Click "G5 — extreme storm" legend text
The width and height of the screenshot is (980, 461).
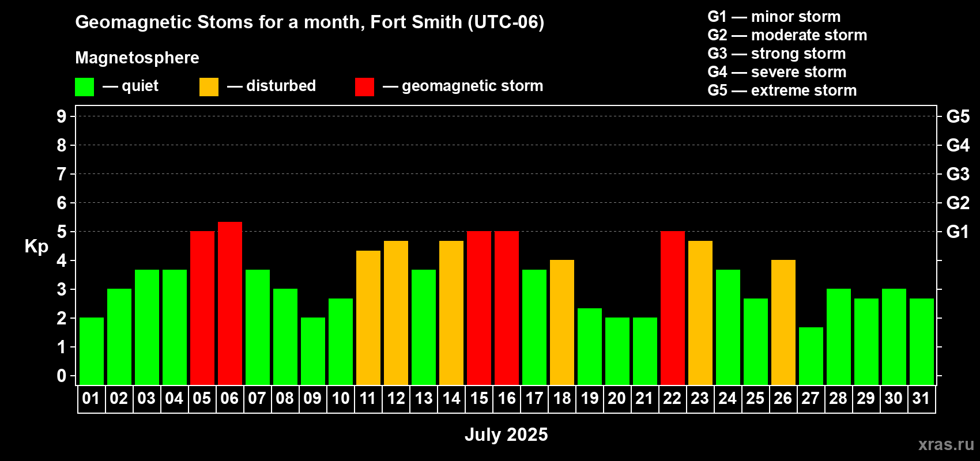pos(782,90)
